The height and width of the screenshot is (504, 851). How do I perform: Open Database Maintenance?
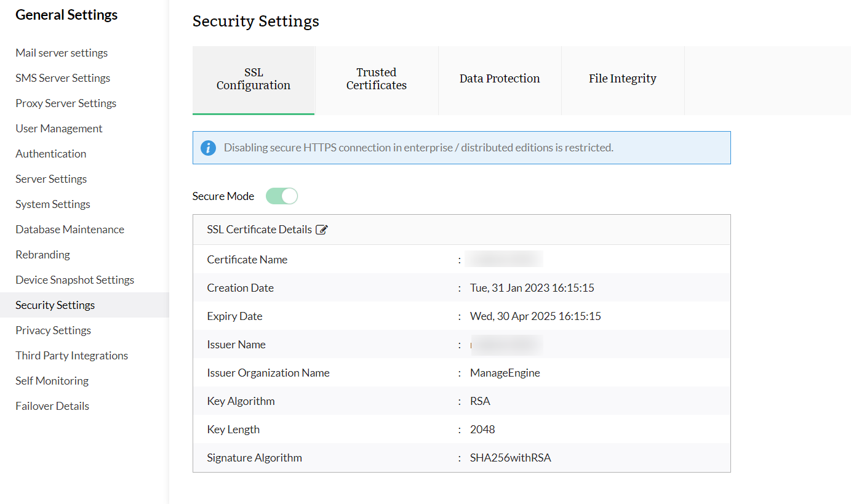[69, 229]
